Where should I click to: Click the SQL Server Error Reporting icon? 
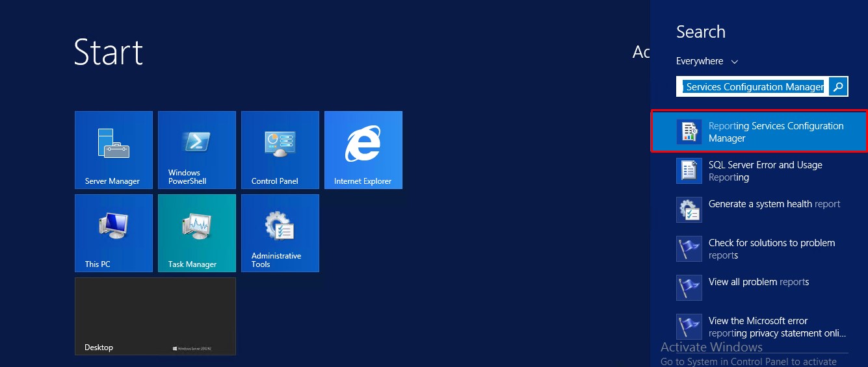[689, 171]
